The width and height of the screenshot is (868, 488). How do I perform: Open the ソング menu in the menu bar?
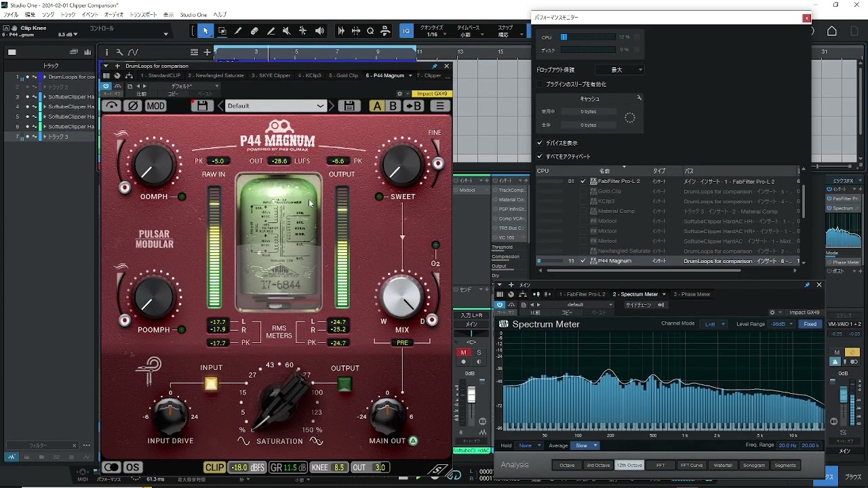click(x=47, y=14)
